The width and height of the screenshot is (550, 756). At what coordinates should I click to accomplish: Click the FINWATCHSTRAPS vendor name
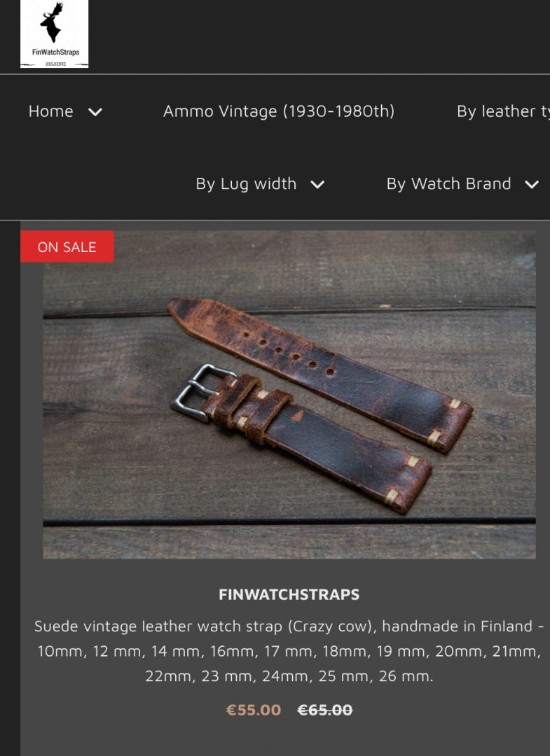click(289, 594)
